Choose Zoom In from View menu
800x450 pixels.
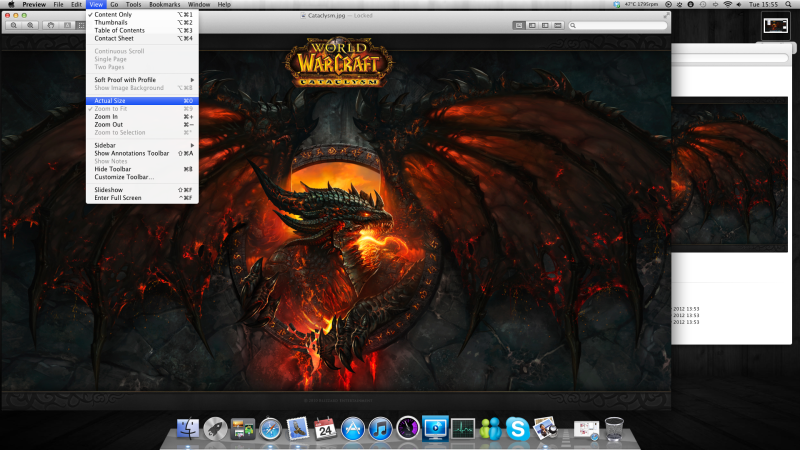tap(142, 117)
